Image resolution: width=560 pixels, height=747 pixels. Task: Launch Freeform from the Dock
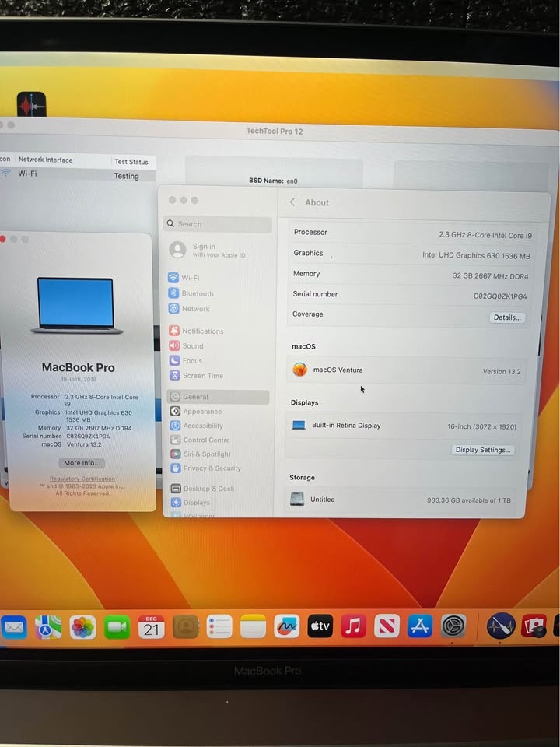tap(287, 626)
